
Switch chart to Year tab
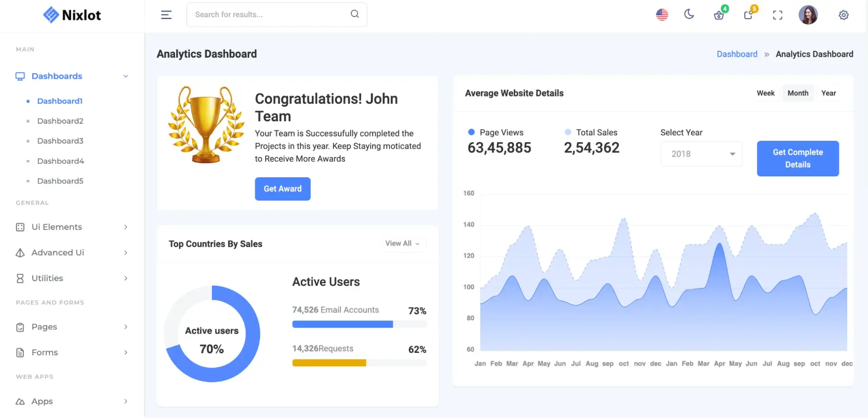pos(828,93)
